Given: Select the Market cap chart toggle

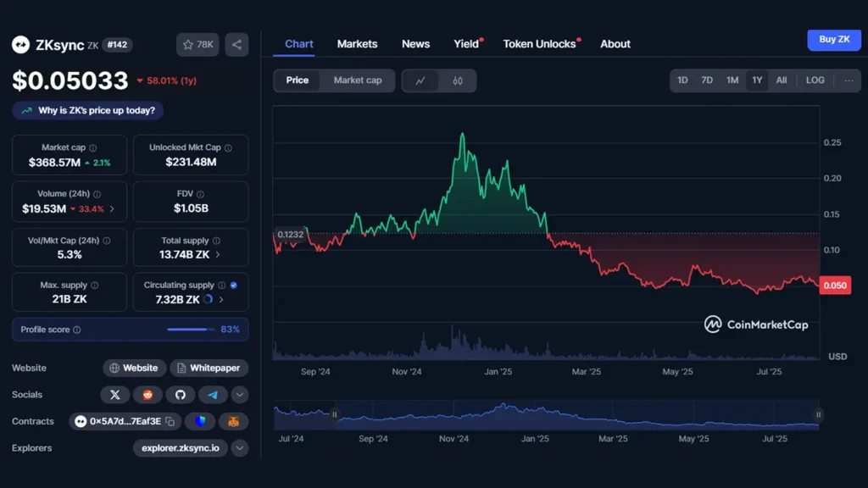Looking at the screenshot, I should click(x=358, y=80).
